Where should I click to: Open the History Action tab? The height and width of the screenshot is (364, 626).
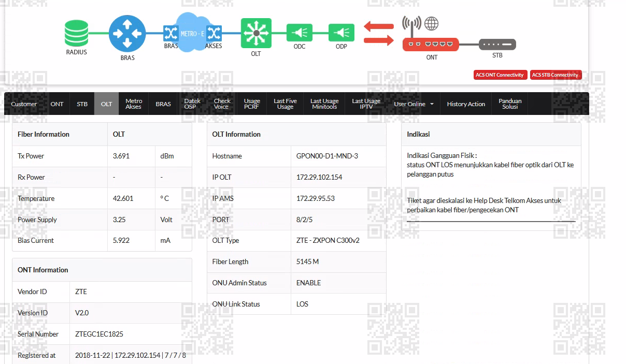pyautogui.click(x=466, y=104)
